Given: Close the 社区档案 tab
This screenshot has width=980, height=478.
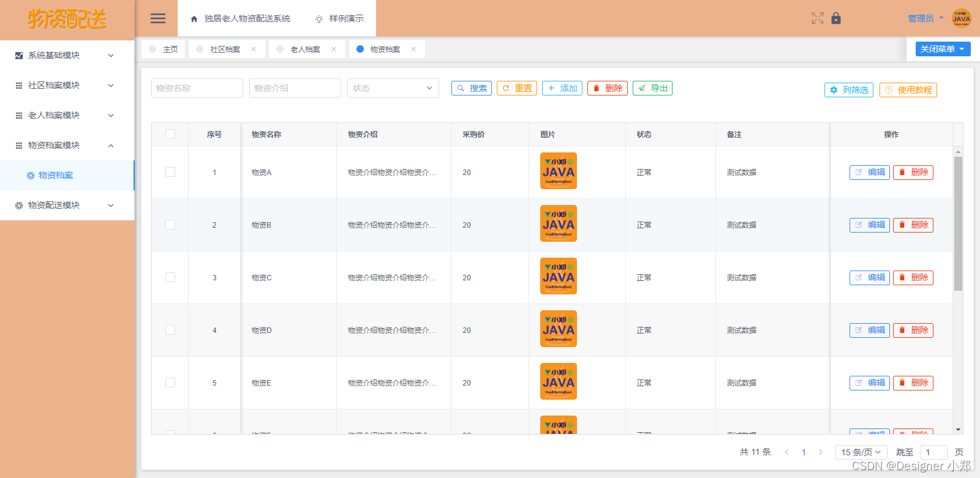Looking at the screenshot, I should coord(254,50).
